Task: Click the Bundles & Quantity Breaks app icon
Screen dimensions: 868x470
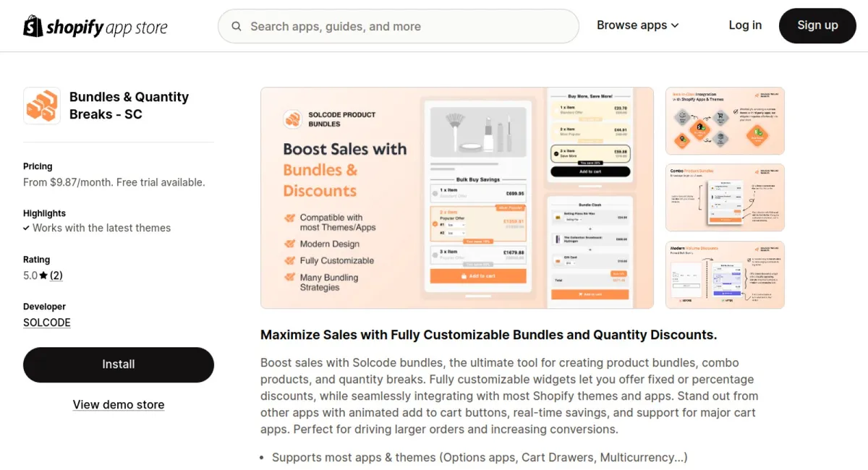Action: click(x=42, y=106)
